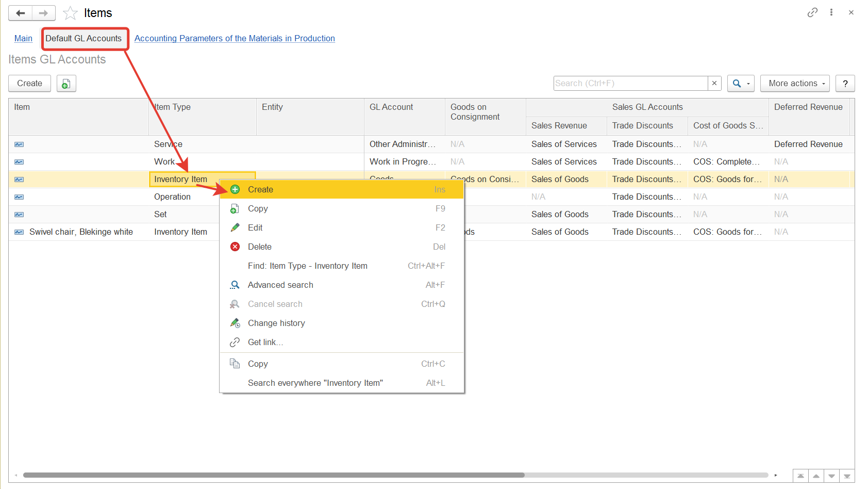
Task: Select Delete in the context menu
Action: (342, 247)
